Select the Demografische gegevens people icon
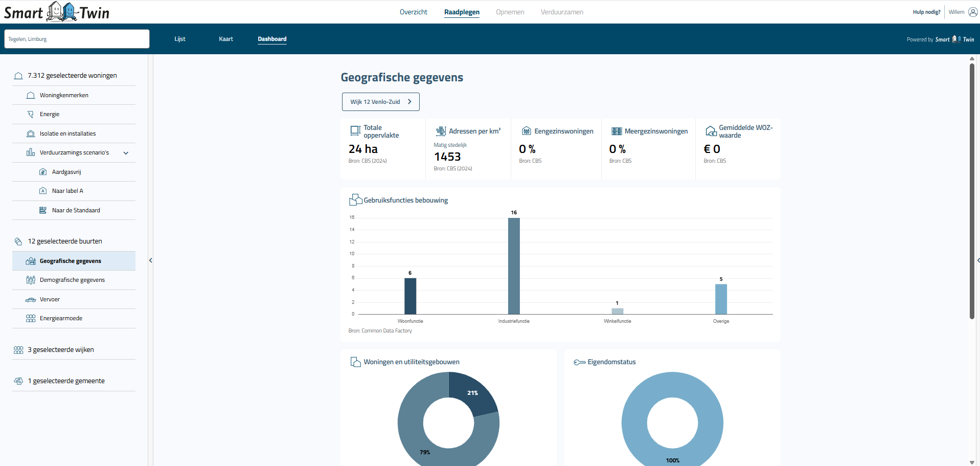 pyautogui.click(x=31, y=280)
